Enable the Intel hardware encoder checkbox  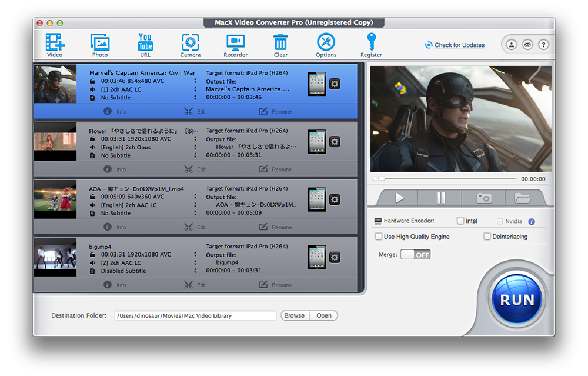point(460,221)
